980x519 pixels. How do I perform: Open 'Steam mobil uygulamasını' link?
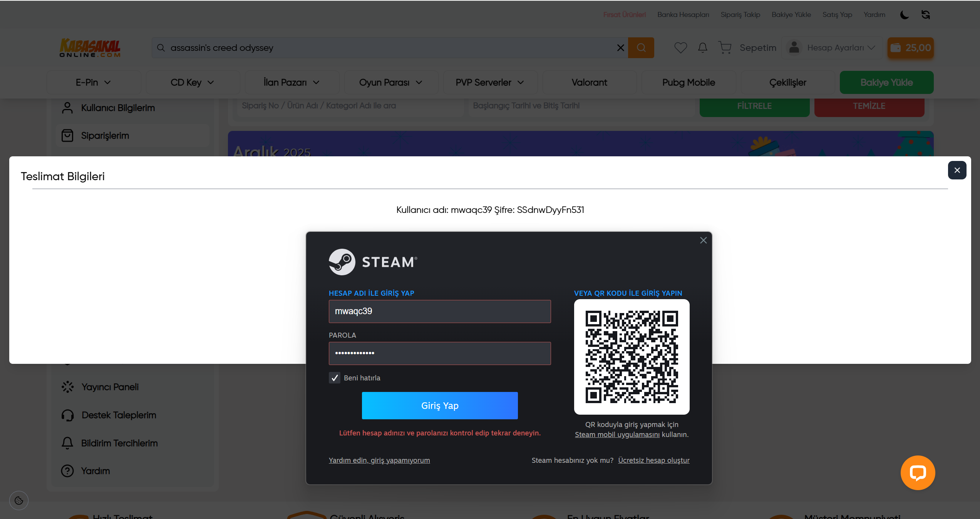click(x=617, y=435)
